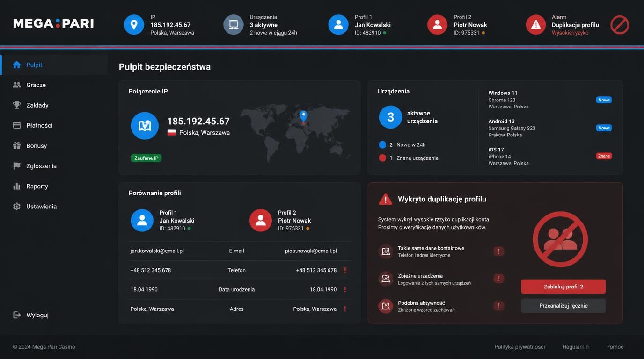Click alert icon next to Telefon match
The width and height of the screenshot is (644, 359).
(x=345, y=270)
